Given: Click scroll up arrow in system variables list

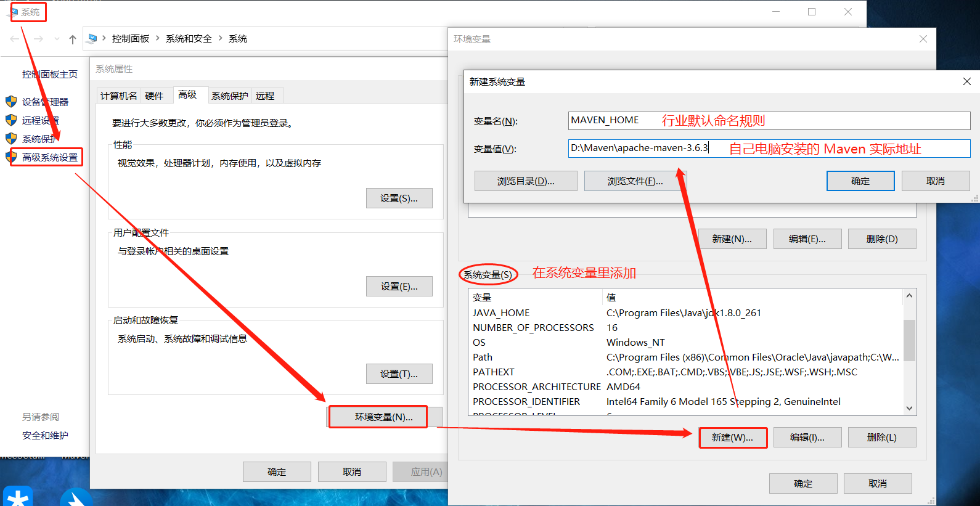Looking at the screenshot, I should 909,296.
